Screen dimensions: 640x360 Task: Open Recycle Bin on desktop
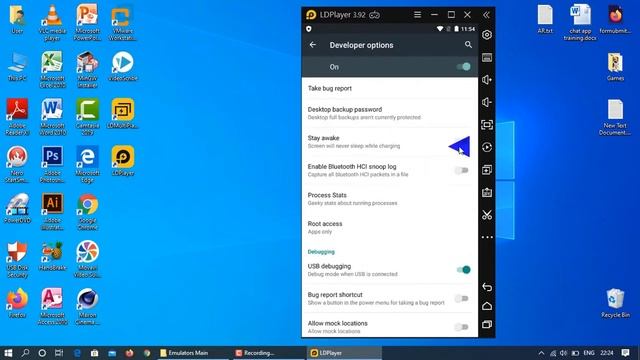click(x=615, y=303)
